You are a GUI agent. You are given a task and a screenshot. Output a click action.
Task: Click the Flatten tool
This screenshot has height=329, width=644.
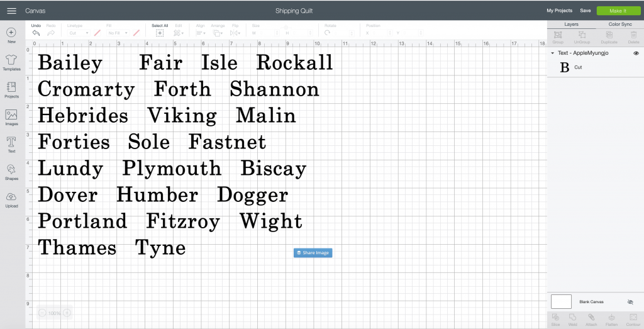[611, 320]
